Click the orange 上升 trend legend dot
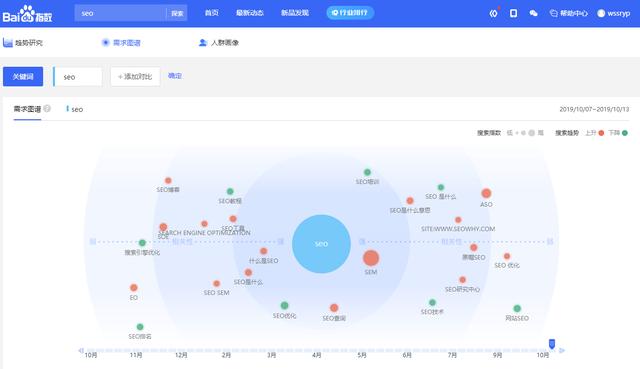 [x=601, y=133]
